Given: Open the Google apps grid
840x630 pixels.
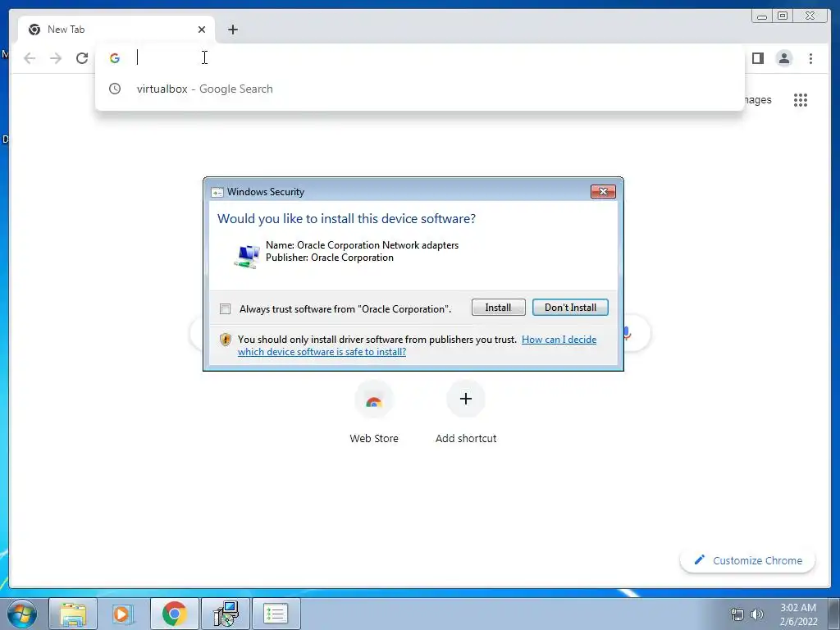Looking at the screenshot, I should coord(801,99).
